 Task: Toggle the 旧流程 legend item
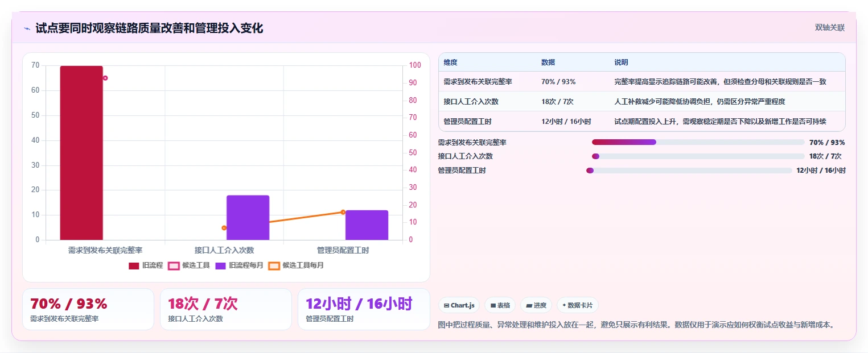click(146, 265)
